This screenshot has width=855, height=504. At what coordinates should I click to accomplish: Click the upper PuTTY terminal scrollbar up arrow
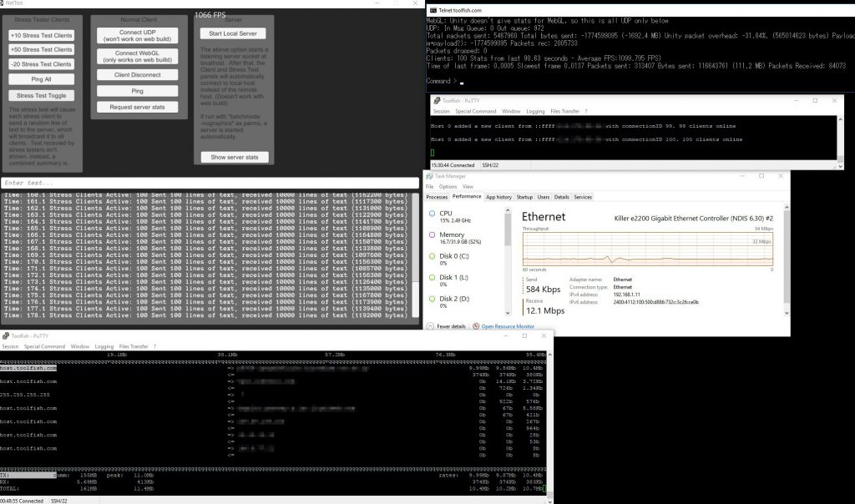coord(840,119)
